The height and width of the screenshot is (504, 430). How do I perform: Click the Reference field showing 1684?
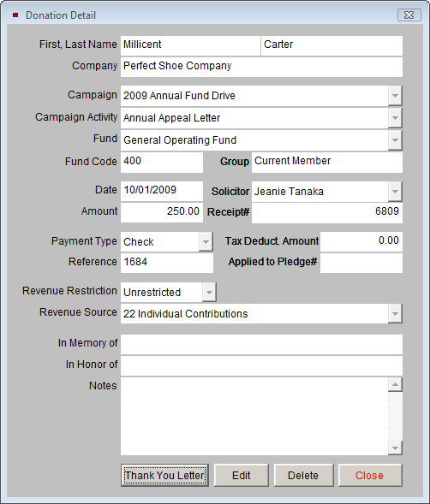[x=167, y=263]
